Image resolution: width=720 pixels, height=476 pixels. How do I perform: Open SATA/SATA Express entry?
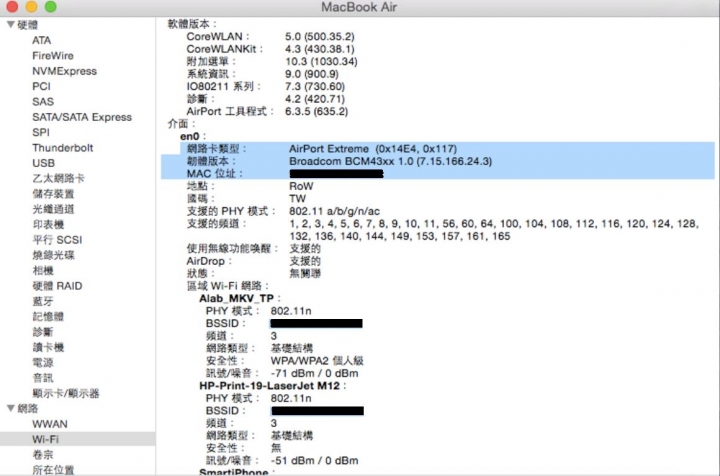point(82,117)
